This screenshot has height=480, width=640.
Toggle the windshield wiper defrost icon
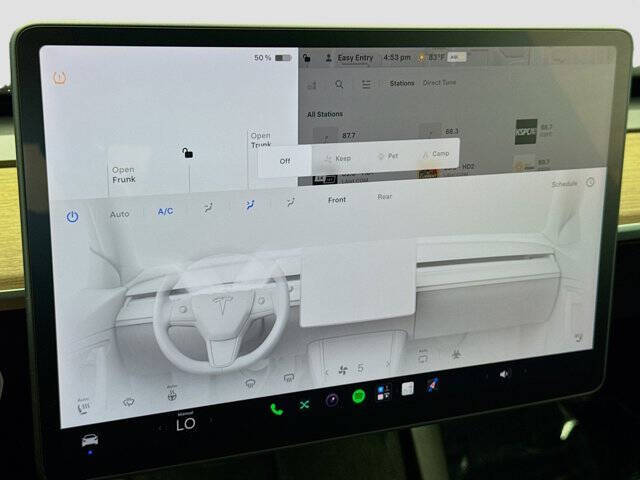point(129,402)
